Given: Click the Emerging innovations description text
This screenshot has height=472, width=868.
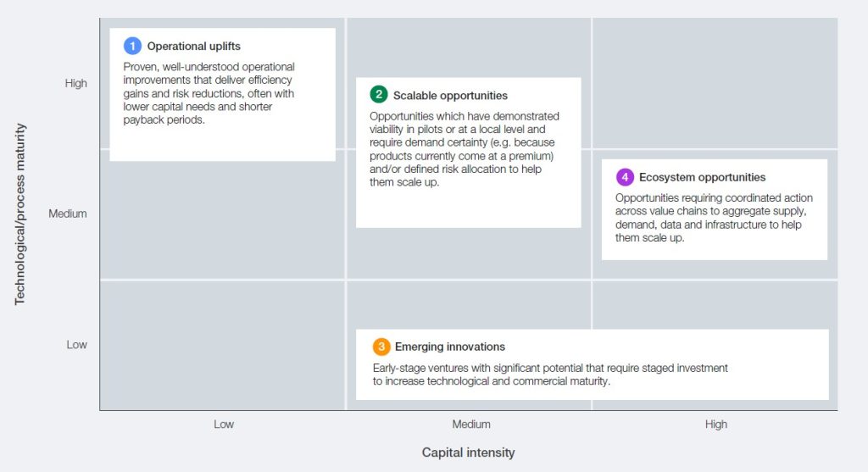Looking at the screenshot, I should click(x=549, y=375).
